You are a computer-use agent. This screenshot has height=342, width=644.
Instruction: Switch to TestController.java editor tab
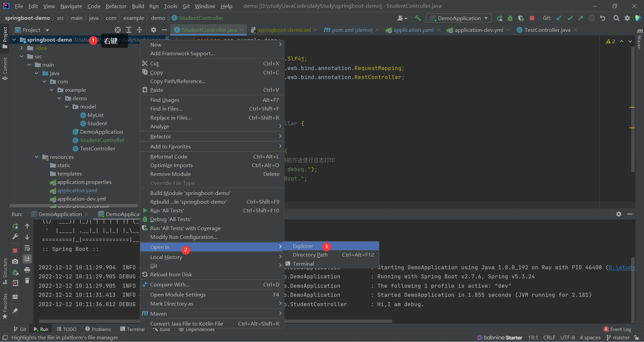547,30
